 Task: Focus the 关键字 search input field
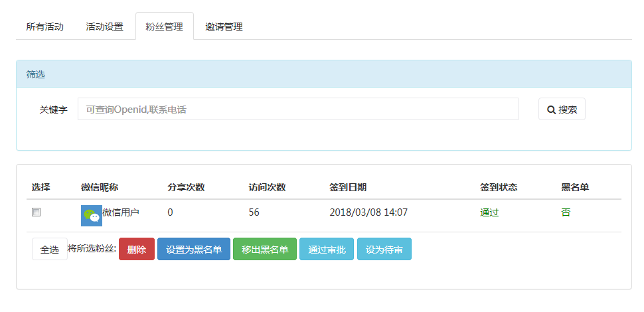(x=298, y=109)
